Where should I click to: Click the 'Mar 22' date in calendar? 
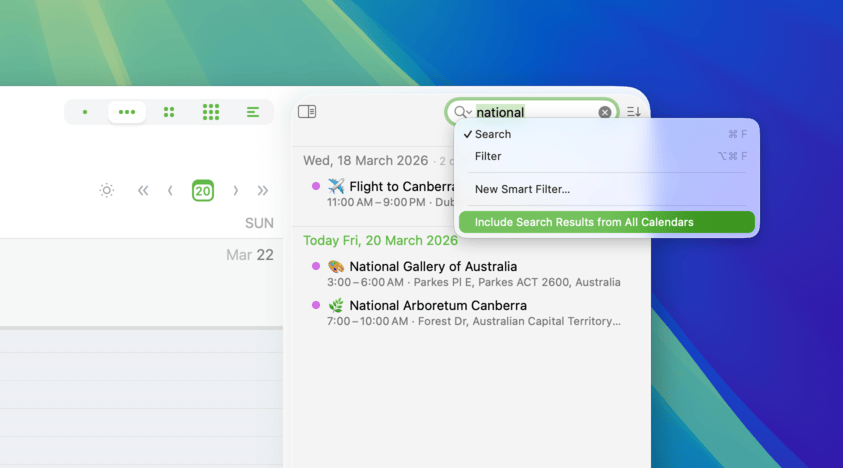tap(250, 255)
